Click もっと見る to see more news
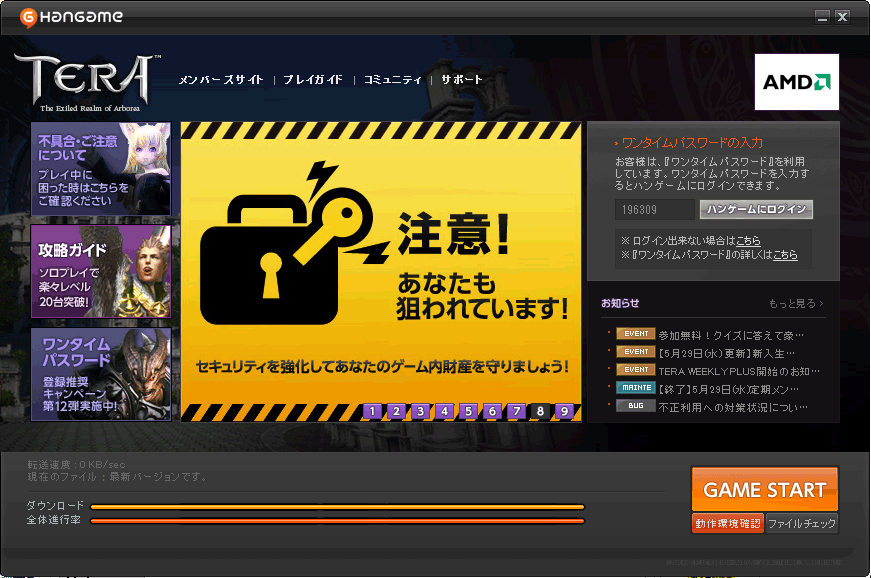 (795, 303)
